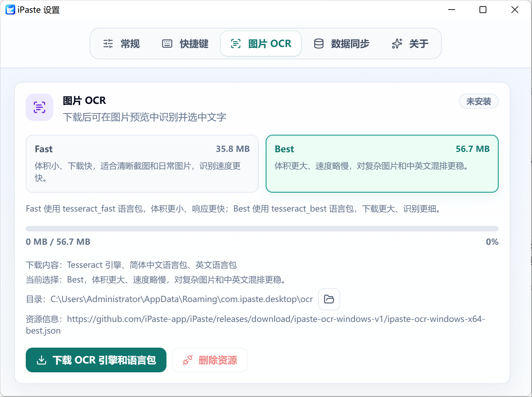Click the iPaste app icon in title bar
The image size is (532, 397).
coord(10,10)
